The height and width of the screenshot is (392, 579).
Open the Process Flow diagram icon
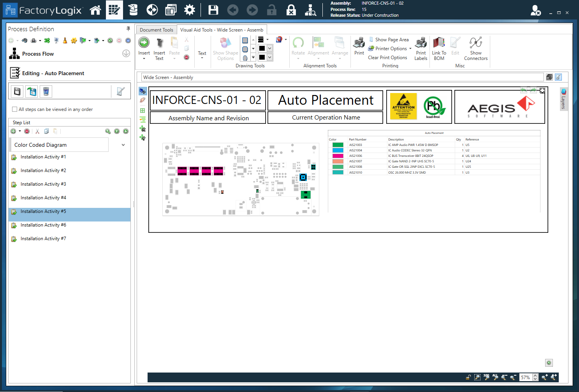[x=14, y=54]
